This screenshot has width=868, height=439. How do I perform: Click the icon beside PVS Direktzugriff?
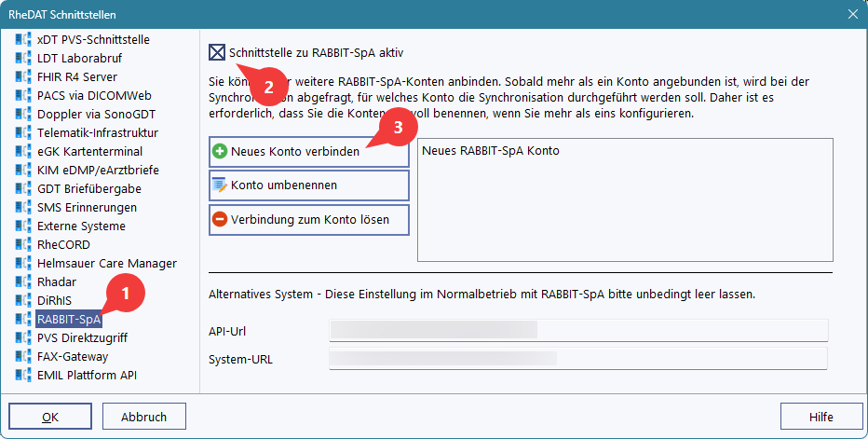pyautogui.click(x=23, y=337)
